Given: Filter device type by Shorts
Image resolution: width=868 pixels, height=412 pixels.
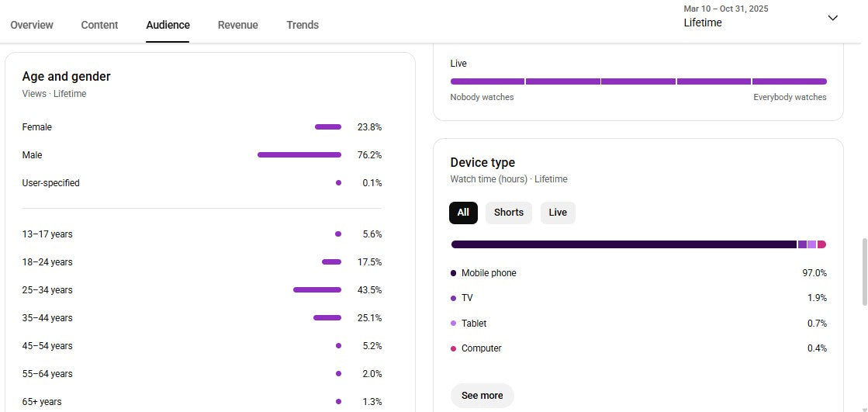Looking at the screenshot, I should click(x=508, y=213).
